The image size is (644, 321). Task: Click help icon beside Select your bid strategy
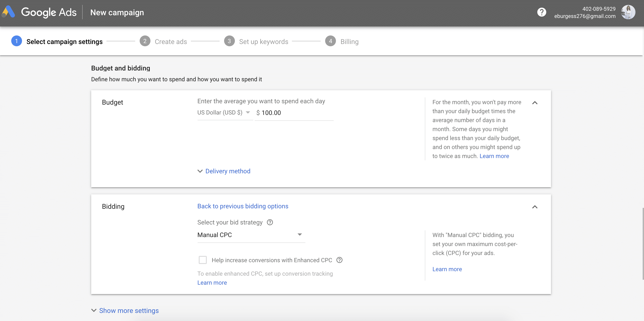(270, 222)
